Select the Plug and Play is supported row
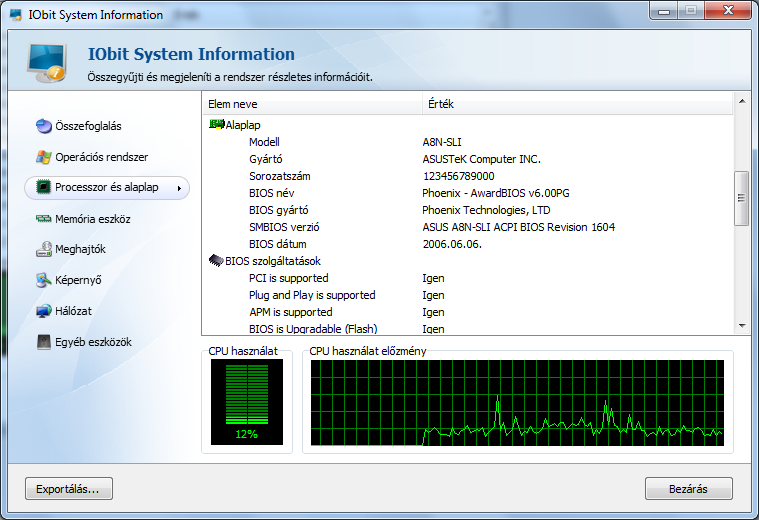This screenshot has height=520, width=759. 467,295
